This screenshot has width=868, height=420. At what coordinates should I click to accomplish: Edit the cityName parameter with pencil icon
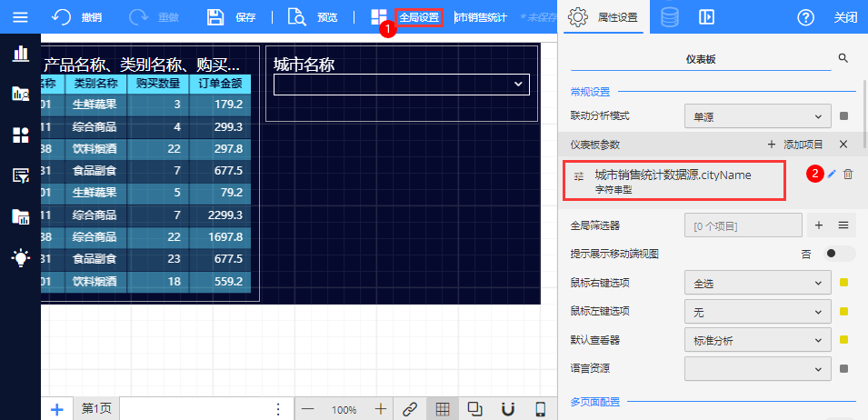pyautogui.click(x=831, y=175)
